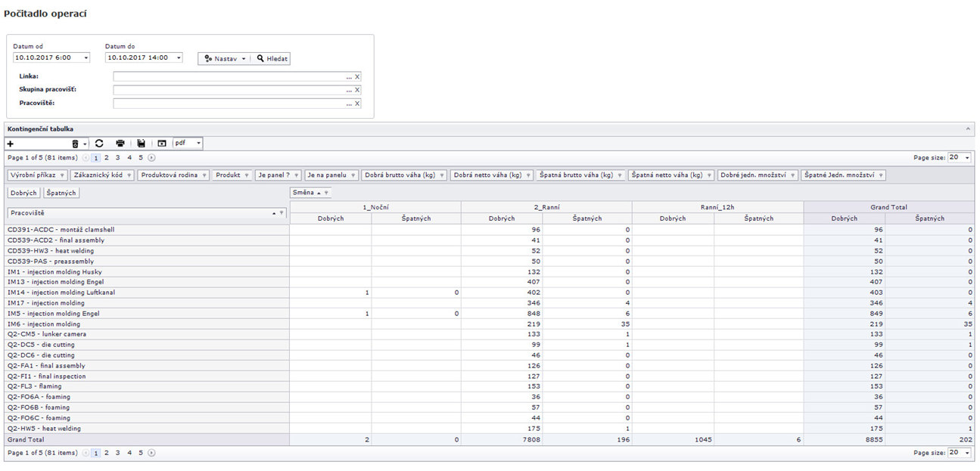Click the export window icon beside pdf
Image resolution: width=980 pixels, height=471 pixels.
point(161,144)
